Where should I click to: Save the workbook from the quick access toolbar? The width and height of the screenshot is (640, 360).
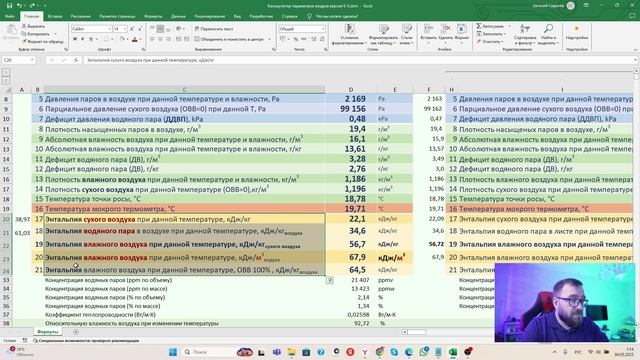click(9, 6)
